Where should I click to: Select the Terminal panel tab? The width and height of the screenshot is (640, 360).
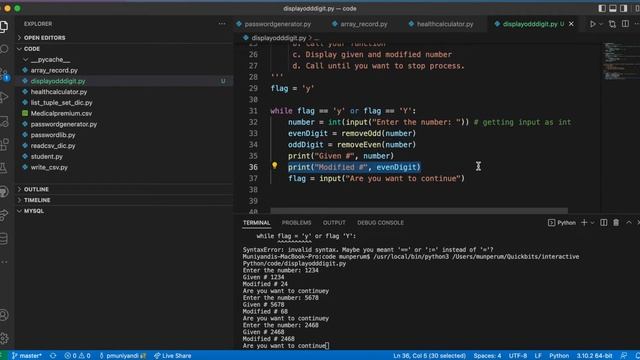click(x=256, y=223)
